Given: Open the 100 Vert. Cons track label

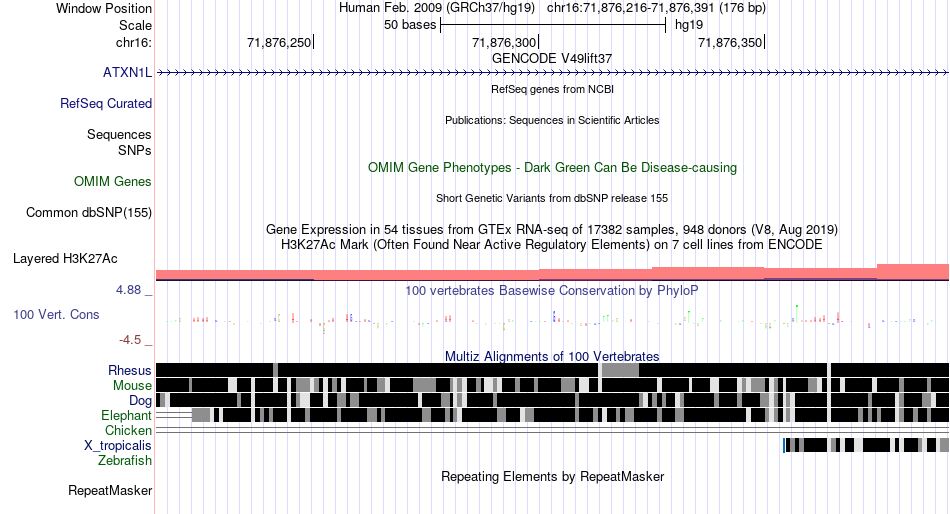Looking at the screenshot, I should click(x=56, y=315).
